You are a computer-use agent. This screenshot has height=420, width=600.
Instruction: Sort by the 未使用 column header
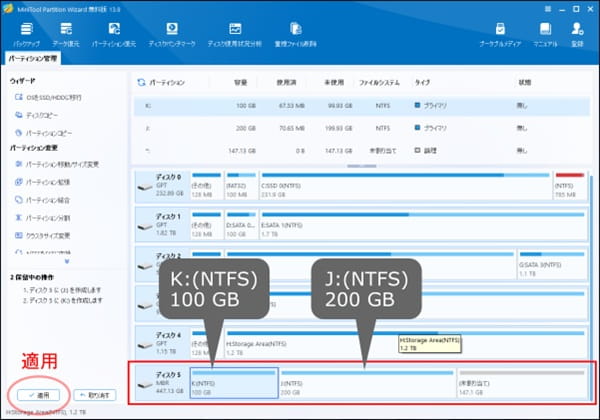tap(334, 82)
